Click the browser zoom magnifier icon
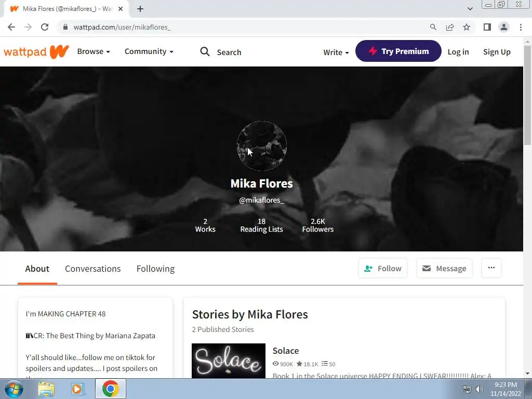Viewport: 532px width, 399px height. 433,27
